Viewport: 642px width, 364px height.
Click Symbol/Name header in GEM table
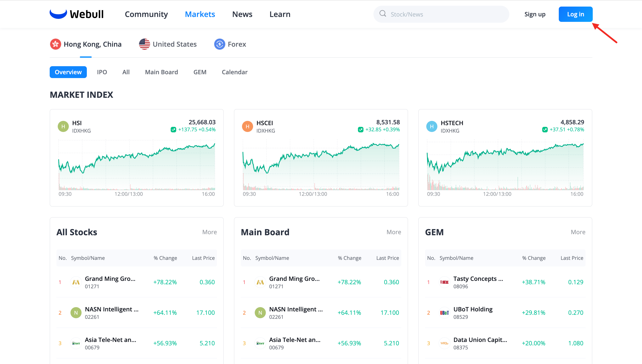(456, 258)
